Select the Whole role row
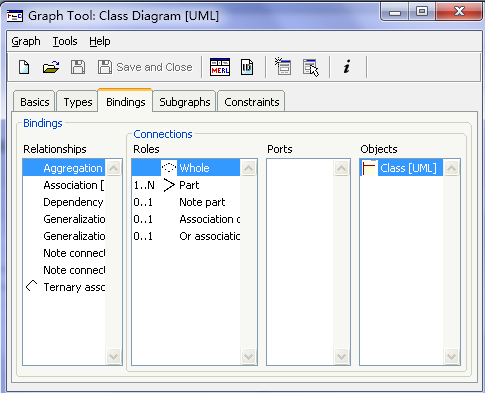The image size is (485, 393). click(x=186, y=168)
